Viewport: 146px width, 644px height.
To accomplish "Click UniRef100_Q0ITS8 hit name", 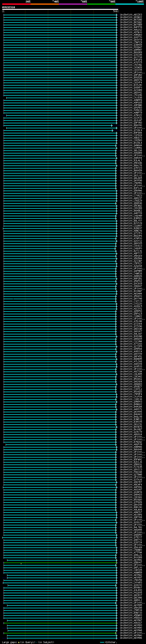I will pos(131,58).
